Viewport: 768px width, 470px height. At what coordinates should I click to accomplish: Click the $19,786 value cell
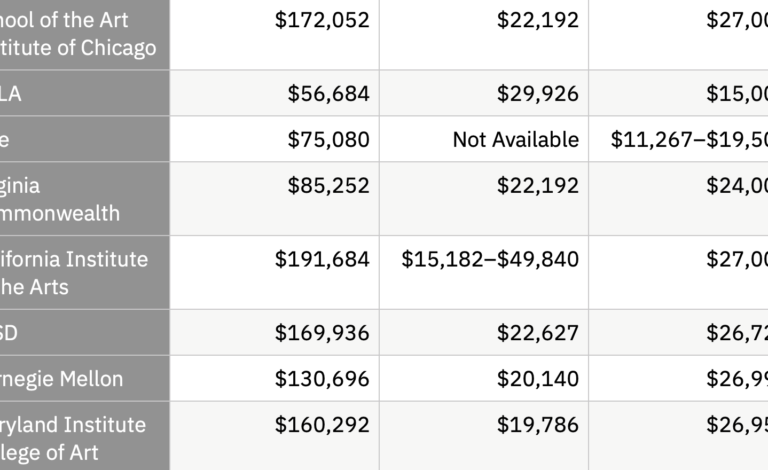click(484, 436)
